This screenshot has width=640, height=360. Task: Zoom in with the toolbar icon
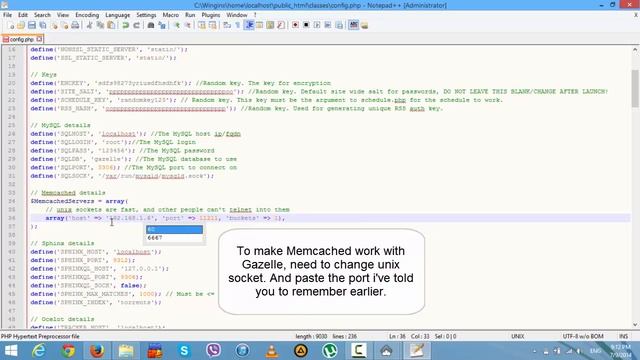click(x=176, y=25)
